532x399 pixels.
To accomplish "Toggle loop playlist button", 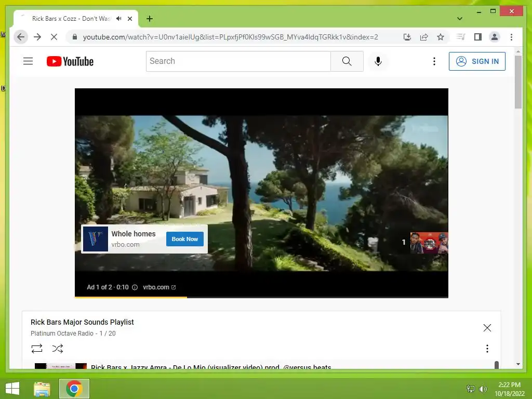I will coord(37,349).
